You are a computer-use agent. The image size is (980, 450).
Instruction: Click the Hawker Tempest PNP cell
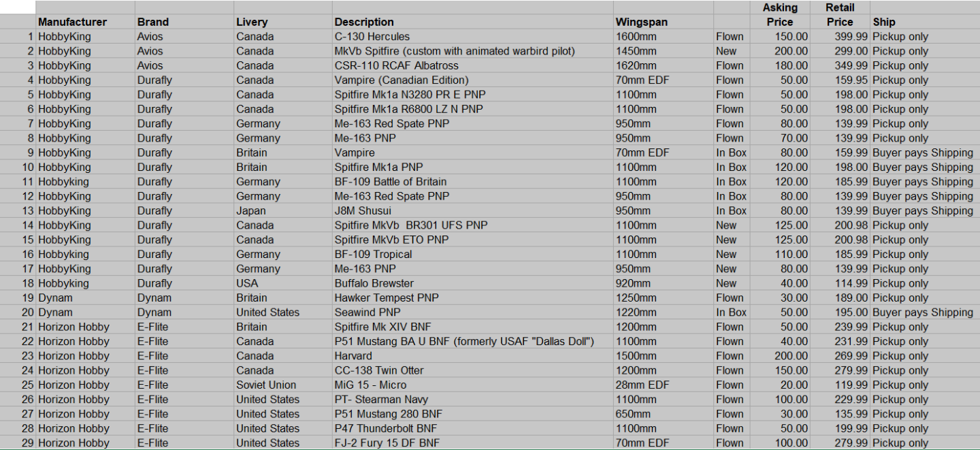[472, 298]
